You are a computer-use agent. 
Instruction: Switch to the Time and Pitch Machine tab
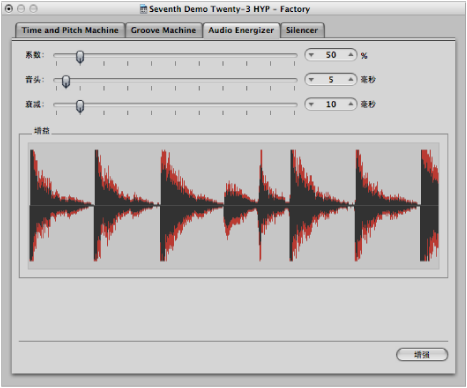point(70,30)
